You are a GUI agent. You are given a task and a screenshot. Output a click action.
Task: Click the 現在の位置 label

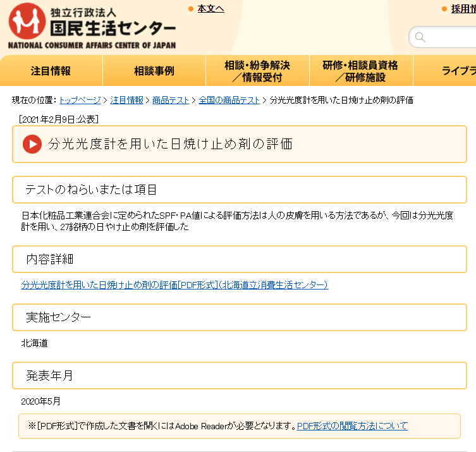pos(34,100)
